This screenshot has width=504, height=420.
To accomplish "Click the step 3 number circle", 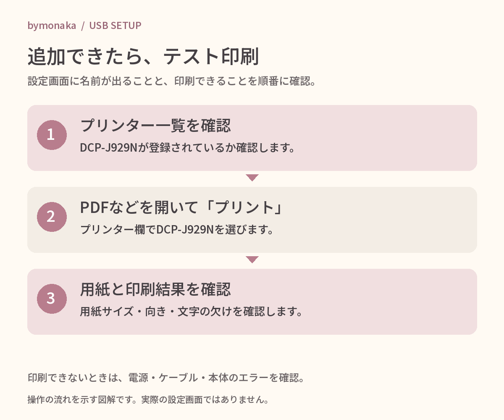I will (52, 299).
